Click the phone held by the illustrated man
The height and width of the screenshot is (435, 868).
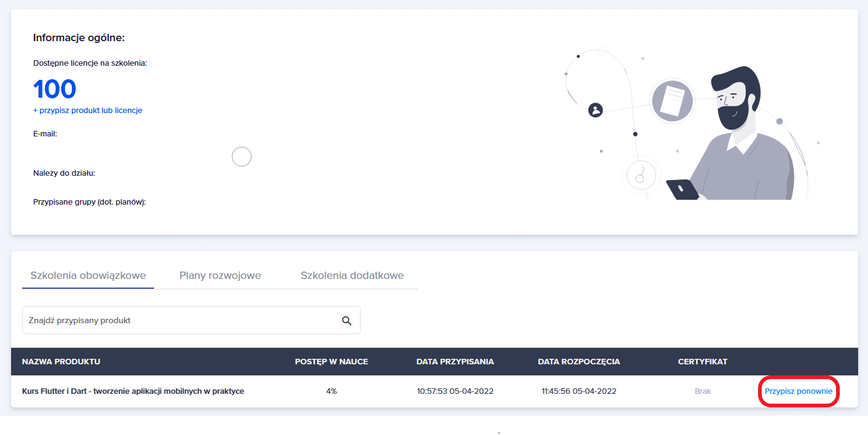pos(682,189)
